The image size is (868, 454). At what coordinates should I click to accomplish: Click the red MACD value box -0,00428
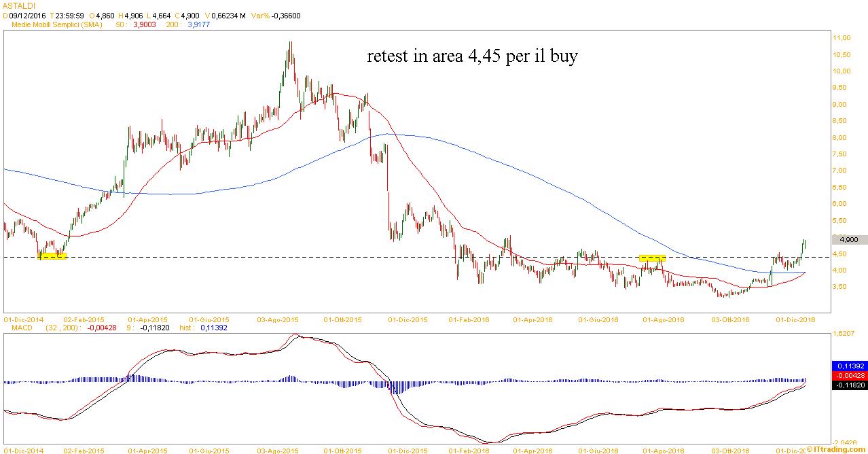pyautogui.click(x=849, y=375)
